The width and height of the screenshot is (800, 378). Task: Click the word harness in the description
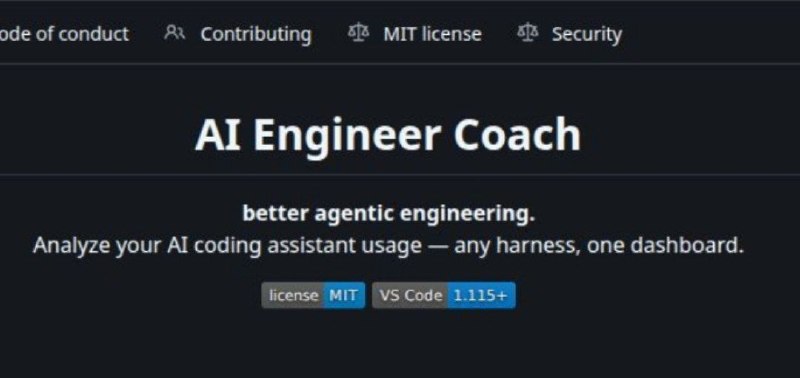(x=538, y=245)
